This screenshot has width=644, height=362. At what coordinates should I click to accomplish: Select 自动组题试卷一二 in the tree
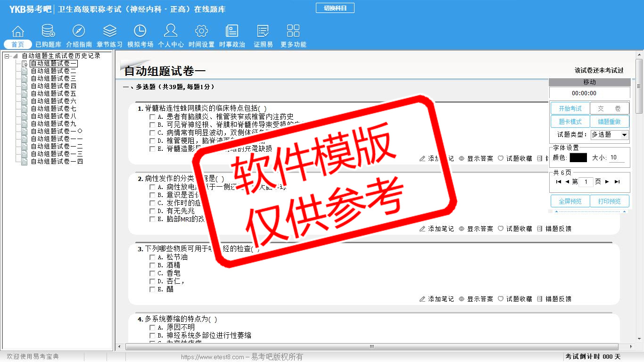pos(57,147)
